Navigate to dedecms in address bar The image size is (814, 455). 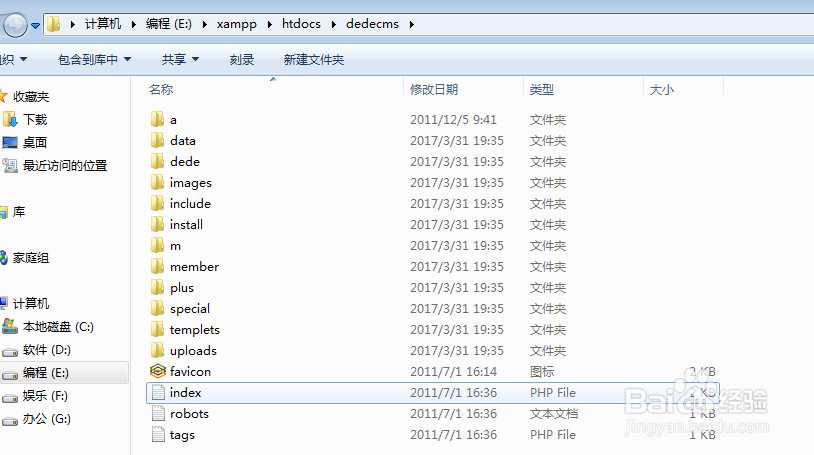click(x=372, y=24)
